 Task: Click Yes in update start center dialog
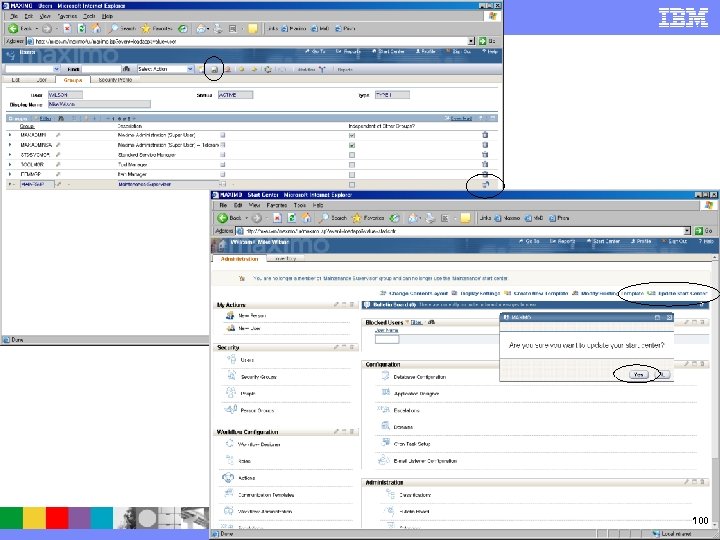point(638,375)
